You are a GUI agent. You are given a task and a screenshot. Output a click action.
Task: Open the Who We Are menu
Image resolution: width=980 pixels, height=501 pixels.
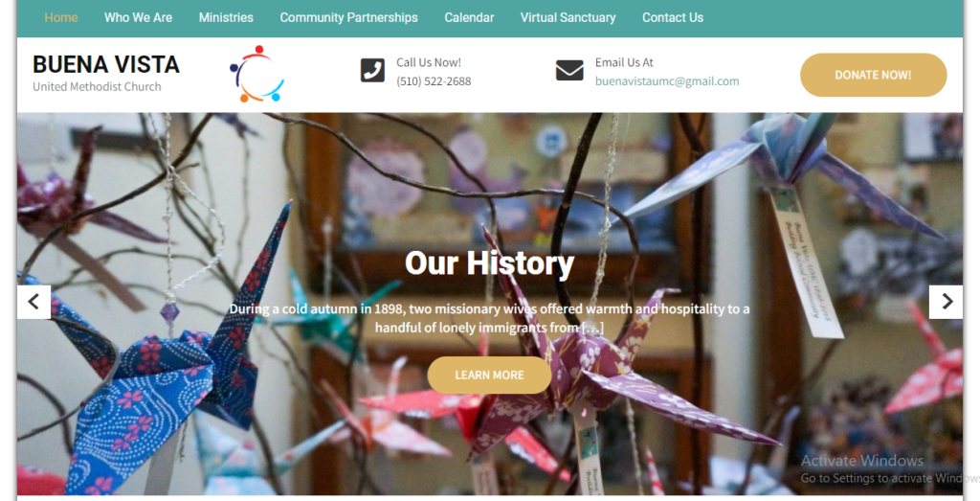pos(138,18)
